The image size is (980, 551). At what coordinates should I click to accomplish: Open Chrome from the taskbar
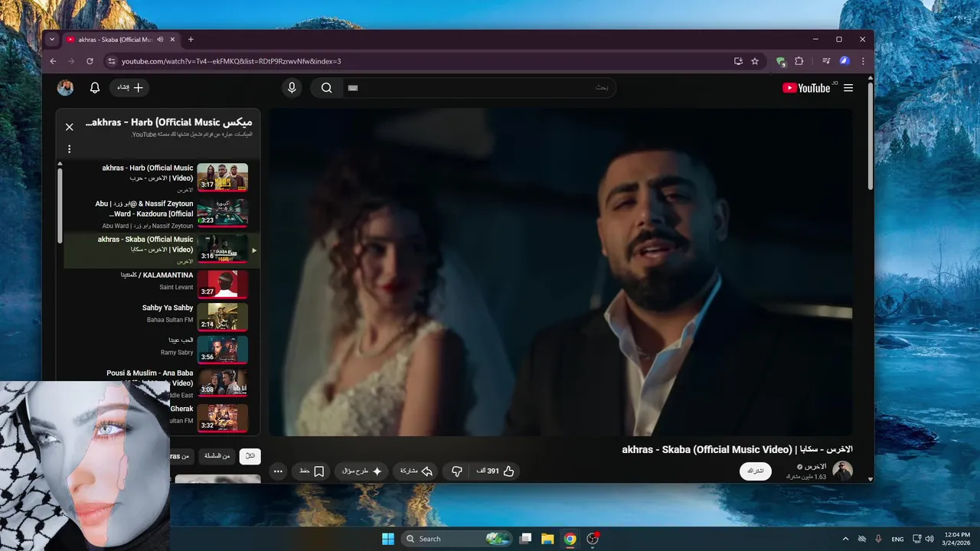click(570, 539)
